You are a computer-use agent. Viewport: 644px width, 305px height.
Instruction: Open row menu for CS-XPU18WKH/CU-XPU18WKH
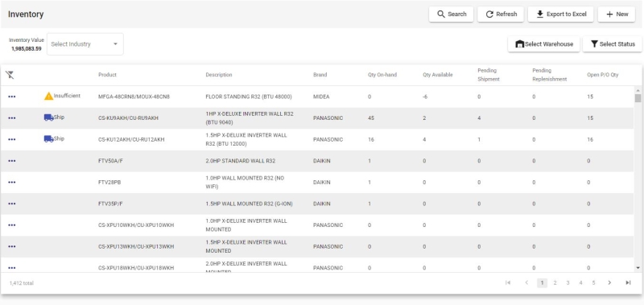click(x=12, y=268)
